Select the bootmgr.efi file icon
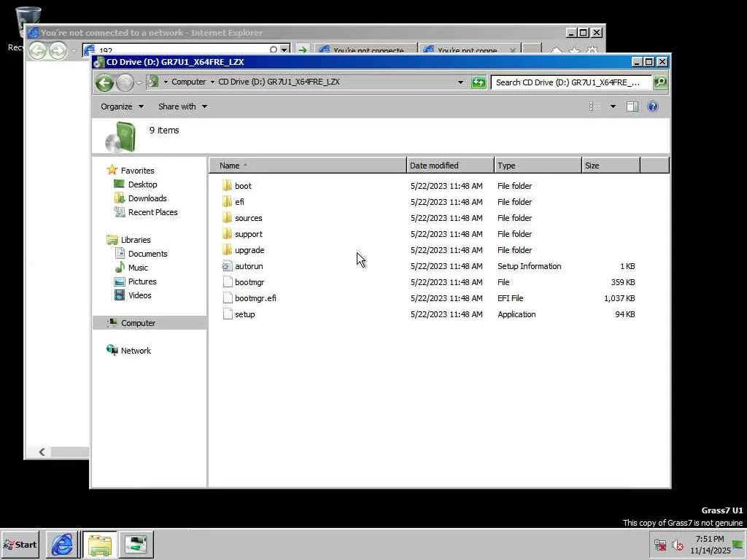747x560 pixels. coord(228,298)
